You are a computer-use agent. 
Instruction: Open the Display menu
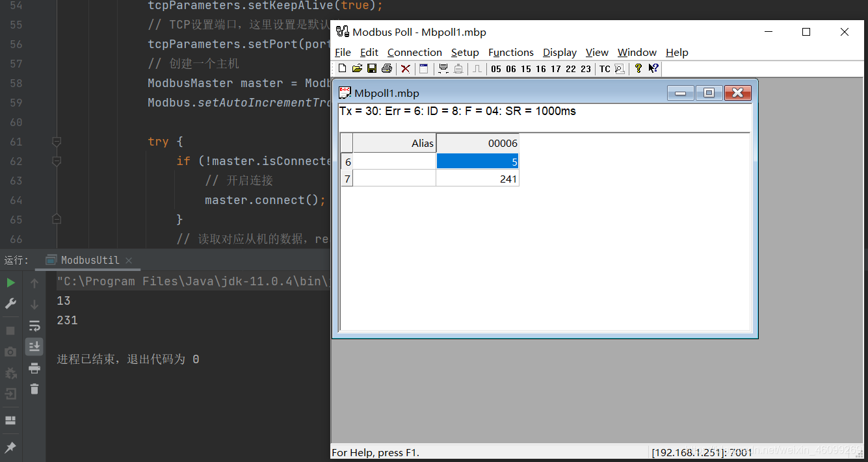click(x=560, y=53)
